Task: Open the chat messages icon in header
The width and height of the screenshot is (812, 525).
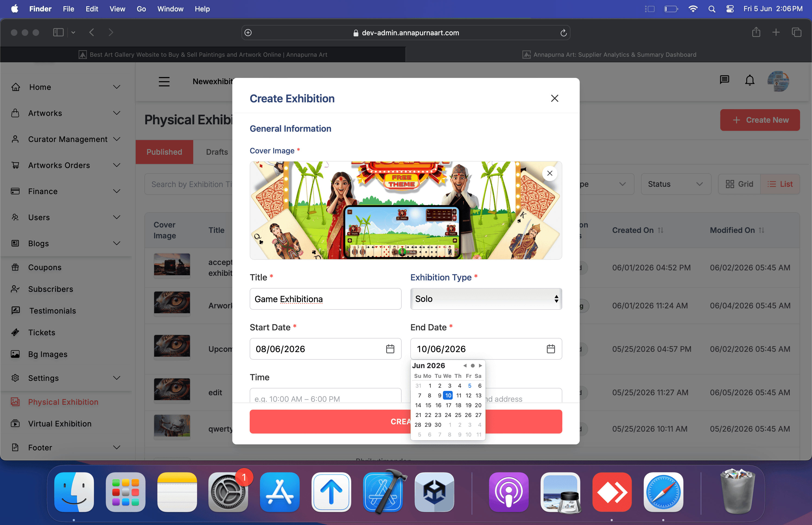Action: click(x=724, y=80)
